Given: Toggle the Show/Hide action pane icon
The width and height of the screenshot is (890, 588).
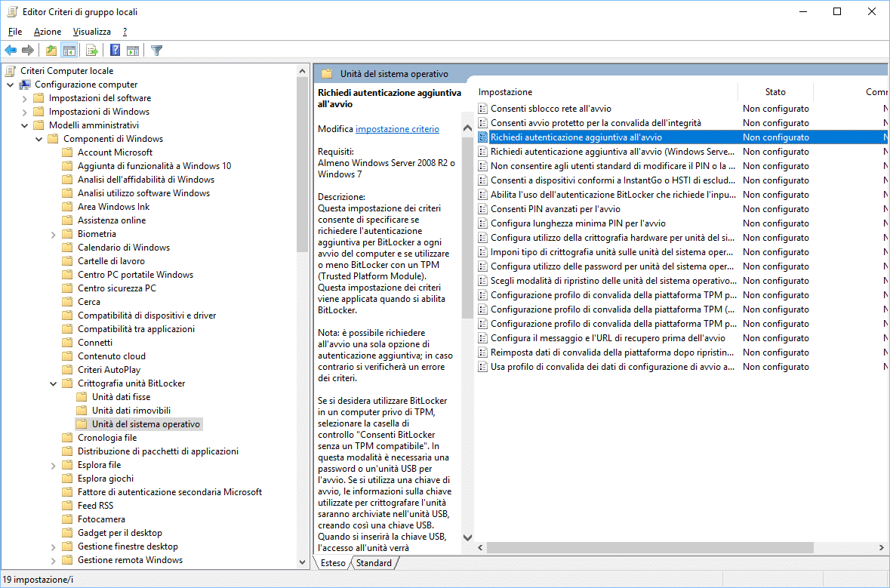Looking at the screenshot, I should (133, 51).
